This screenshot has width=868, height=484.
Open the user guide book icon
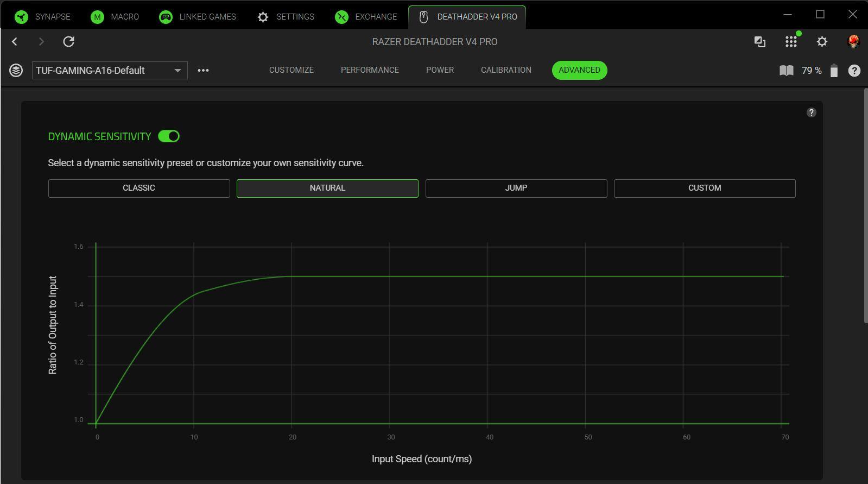point(786,71)
